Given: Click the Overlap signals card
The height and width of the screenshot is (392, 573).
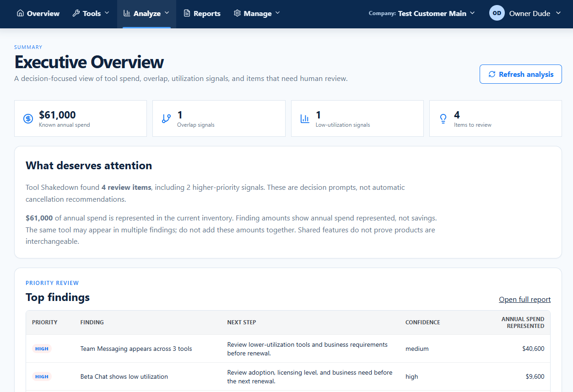Looking at the screenshot, I should click(219, 118).
